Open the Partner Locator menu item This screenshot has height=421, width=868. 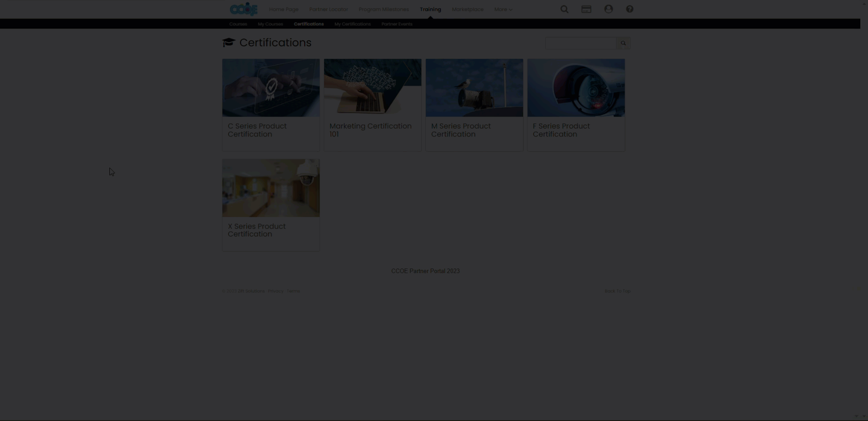(x=328, y=9)
